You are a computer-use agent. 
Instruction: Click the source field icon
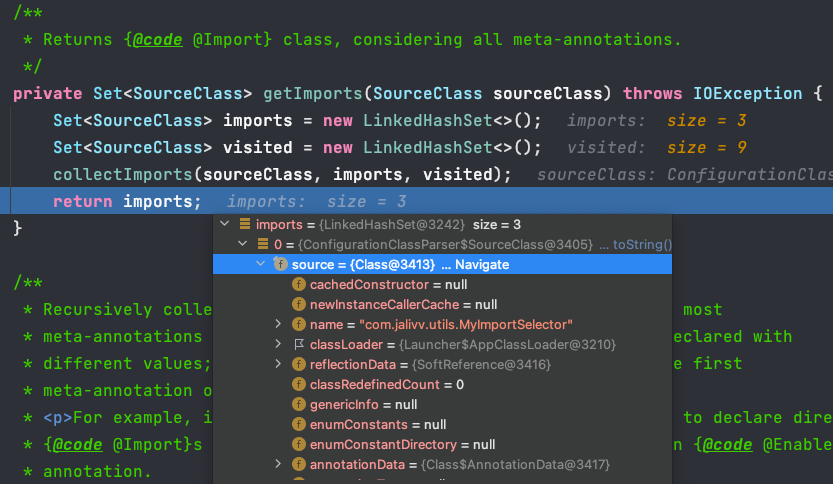click(x=280, y=264)
